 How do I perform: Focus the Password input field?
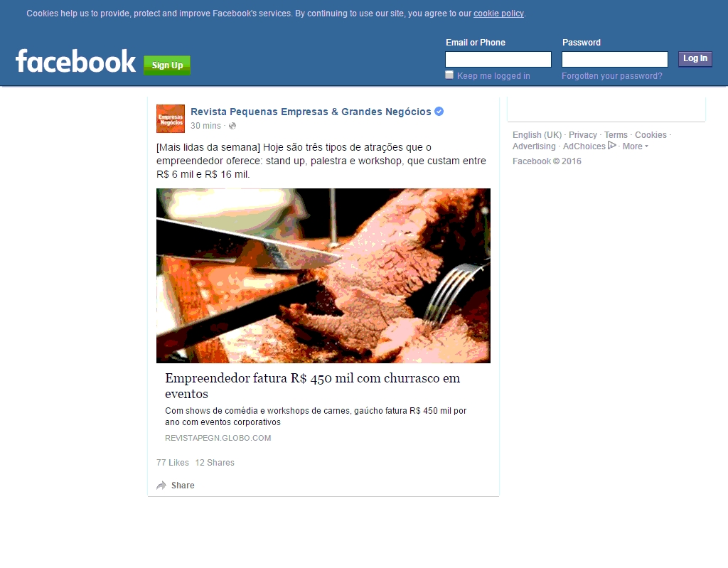click(x=615, y=60)
